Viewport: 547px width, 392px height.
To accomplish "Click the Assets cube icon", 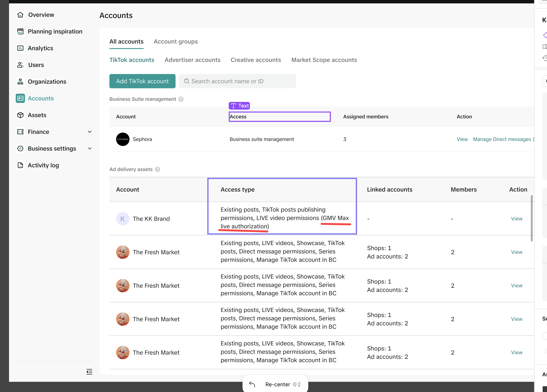I will point(20,115).
